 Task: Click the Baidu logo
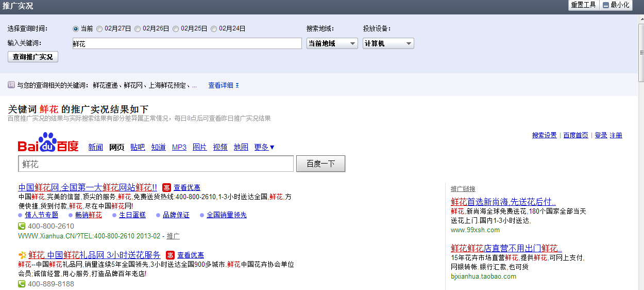pyautogui.click(x=48, y=143)
